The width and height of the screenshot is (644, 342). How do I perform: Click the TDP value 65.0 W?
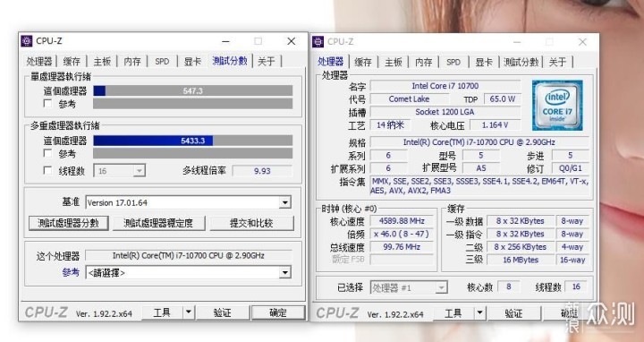point(503,98)
